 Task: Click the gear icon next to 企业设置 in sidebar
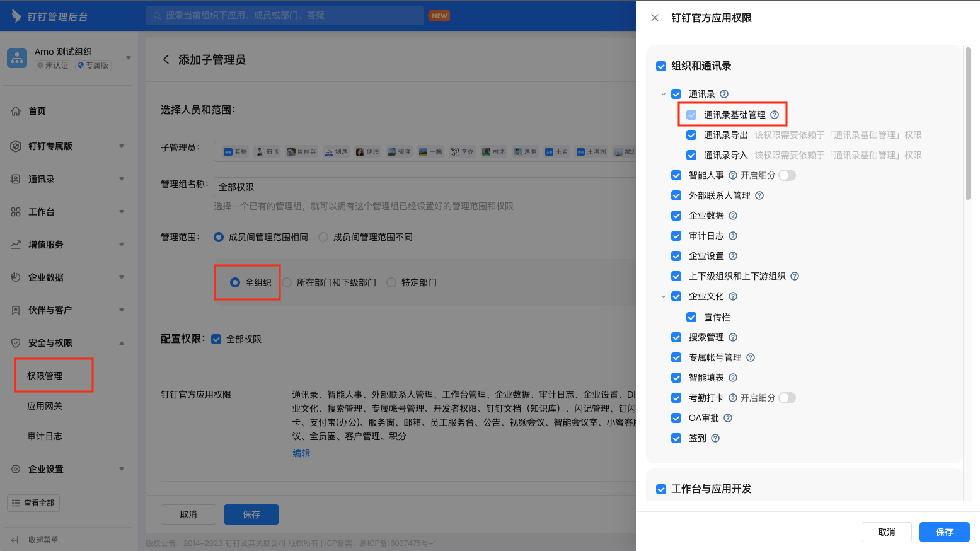[x=16, y=469]
